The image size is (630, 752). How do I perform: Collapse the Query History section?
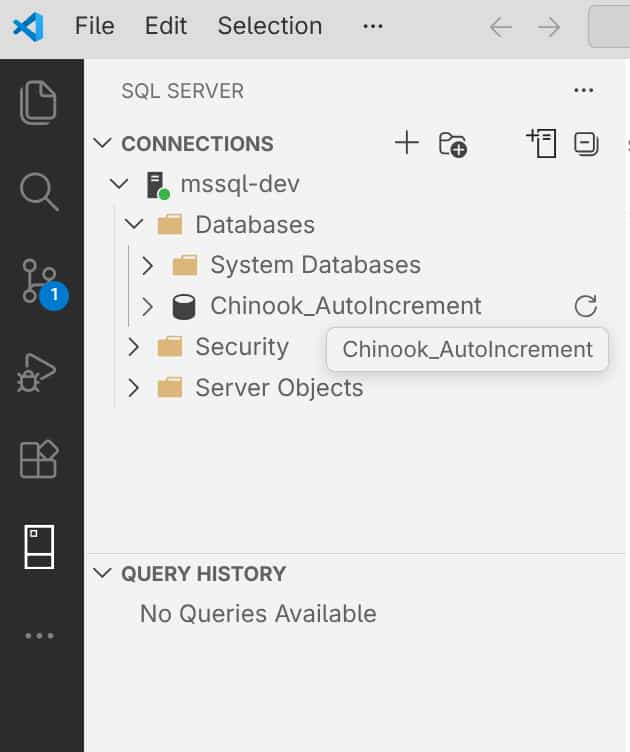pos(103,573)
